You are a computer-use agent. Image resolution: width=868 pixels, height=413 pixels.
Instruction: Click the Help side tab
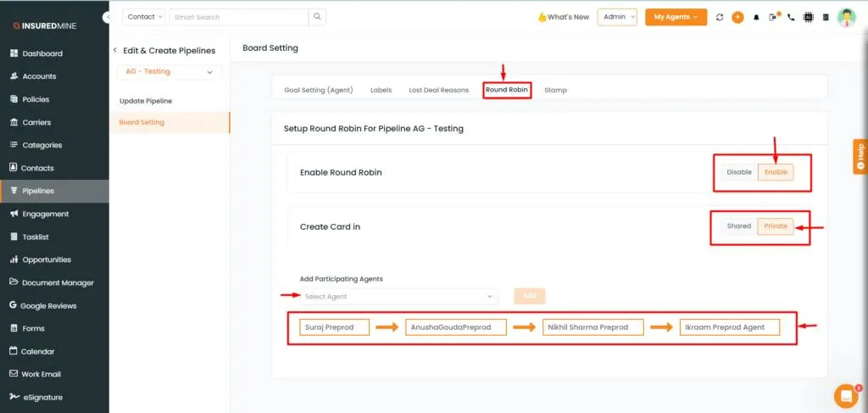[860, 157]
